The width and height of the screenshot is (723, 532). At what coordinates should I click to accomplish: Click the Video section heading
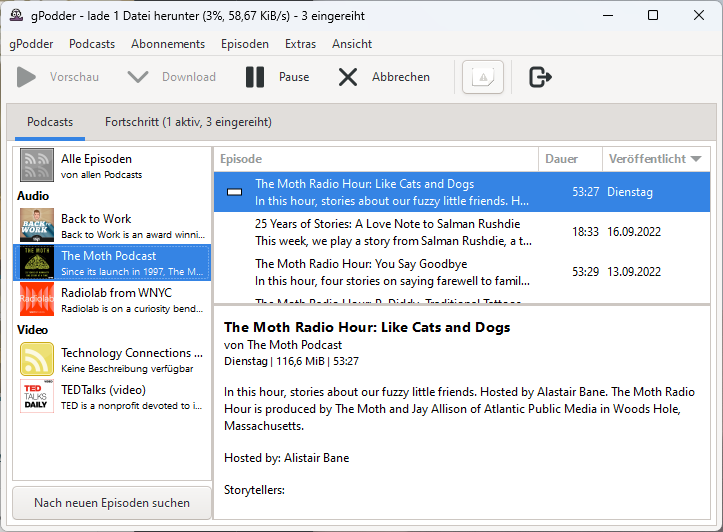pyautogui.click(x=32, y=330)
